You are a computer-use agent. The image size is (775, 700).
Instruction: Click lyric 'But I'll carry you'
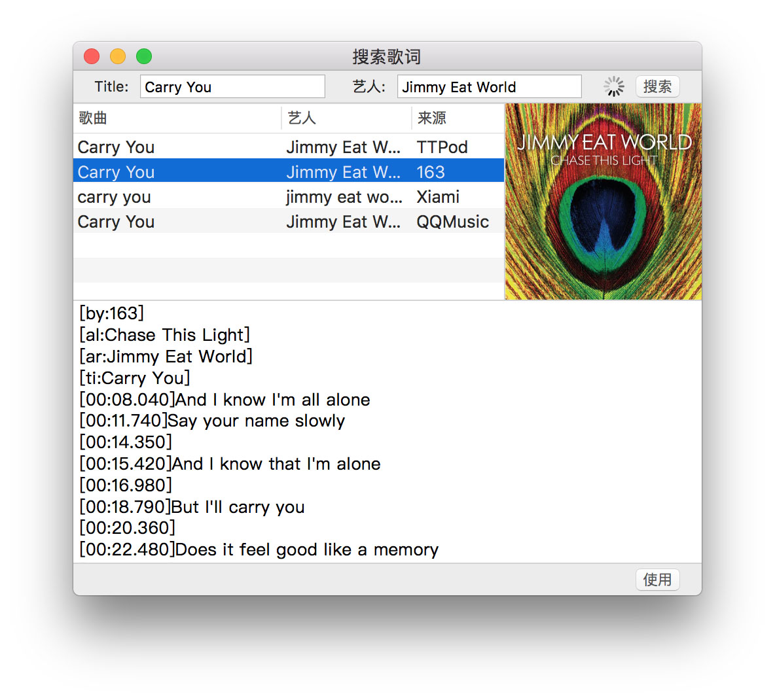tap(238, 506)
